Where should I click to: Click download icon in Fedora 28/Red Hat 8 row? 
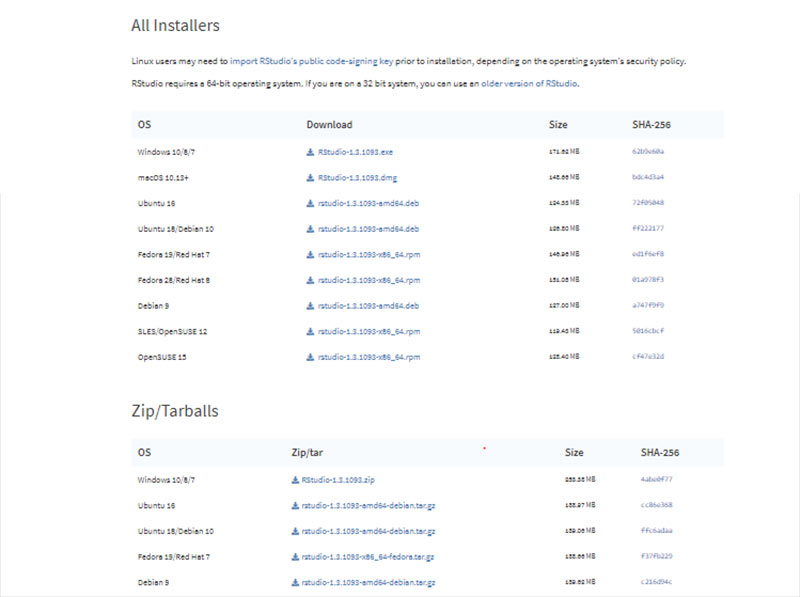(310, 280)
